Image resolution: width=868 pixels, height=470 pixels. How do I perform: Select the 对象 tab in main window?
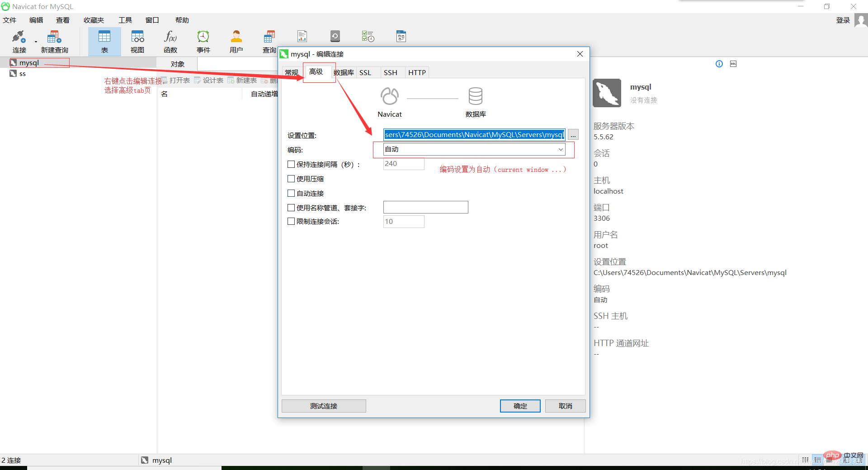click(178, 64)
